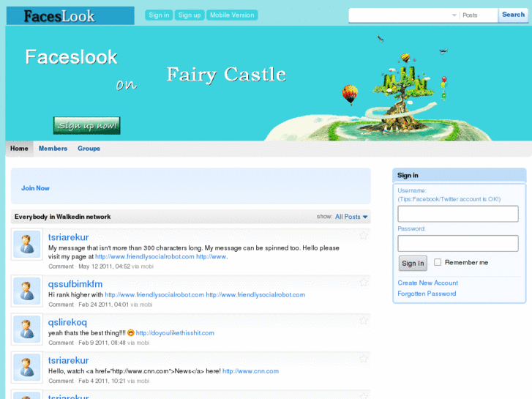This screenshot has height=399, width=532.
Task: Switch to the Members tab
Action: [x=53, y=149]
